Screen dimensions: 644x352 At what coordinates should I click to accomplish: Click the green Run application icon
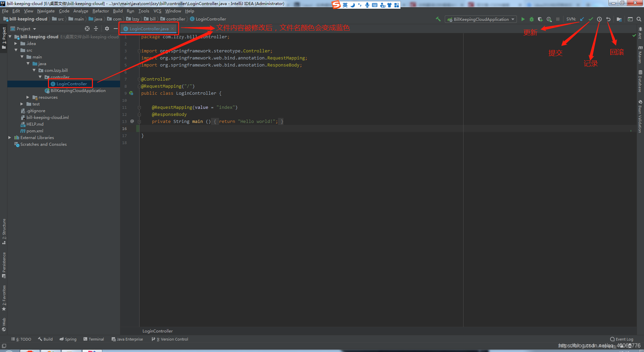(523, 19)
